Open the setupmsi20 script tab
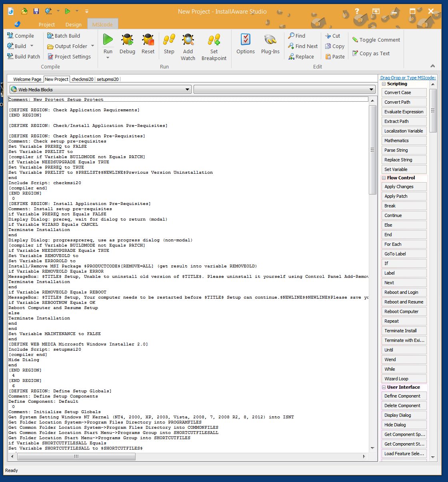 [x=108, y=79]
